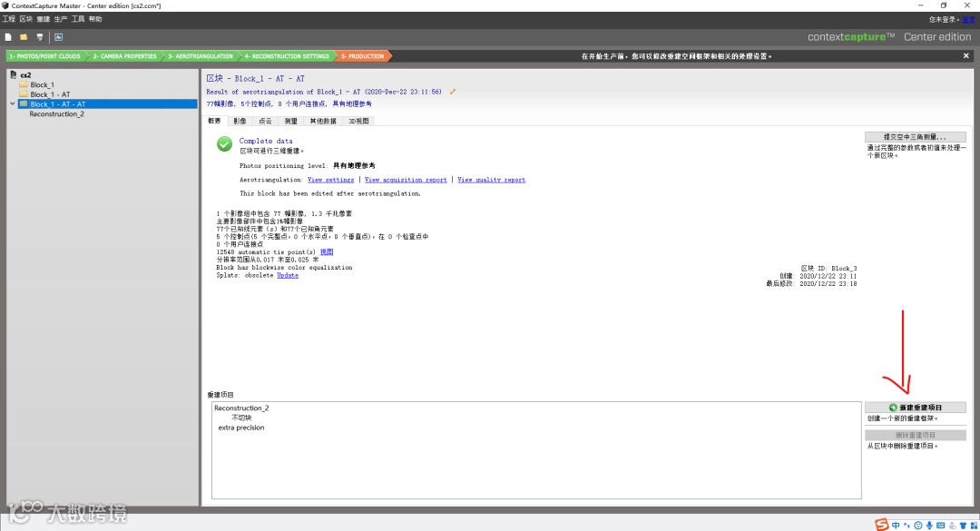
Task: Open the 重建 menu
Action: tap(44, 19)
